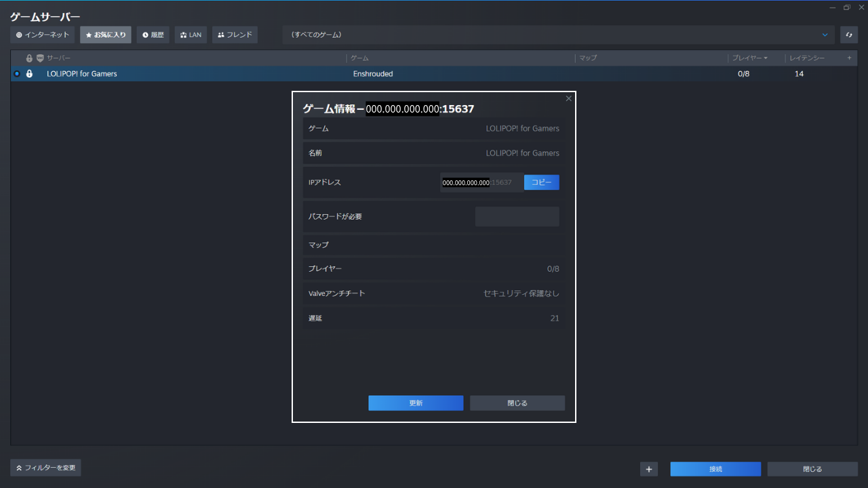Switch to the インターネット tab

pos(42,35)
